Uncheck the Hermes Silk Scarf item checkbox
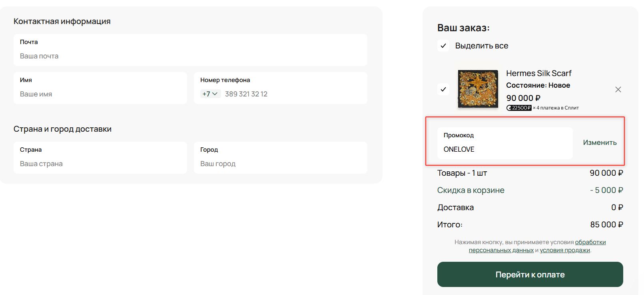The width and height of the screenshot is (644, 295). pyautogui.click(x=443, y=89)
